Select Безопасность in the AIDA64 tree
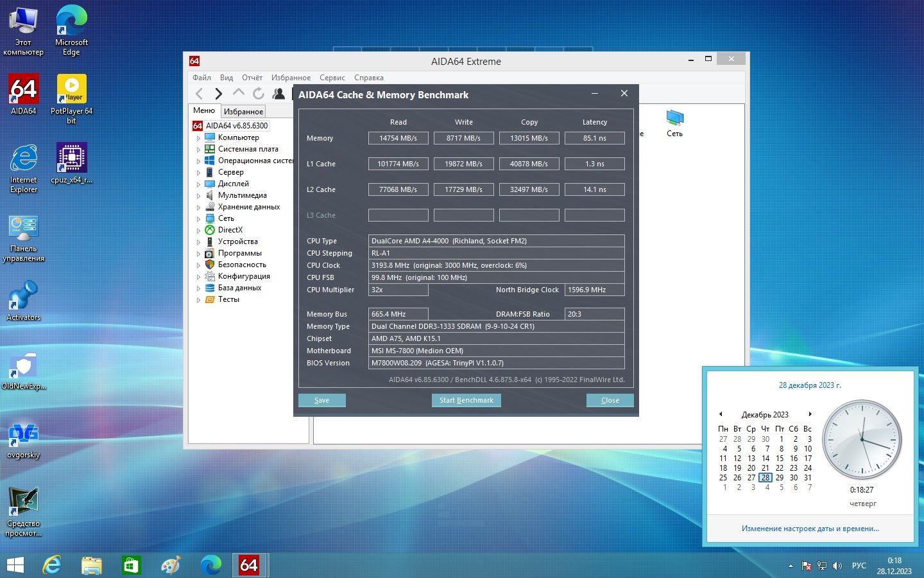Viewport: 924px width, 578px height. click(x=242, y=265)
